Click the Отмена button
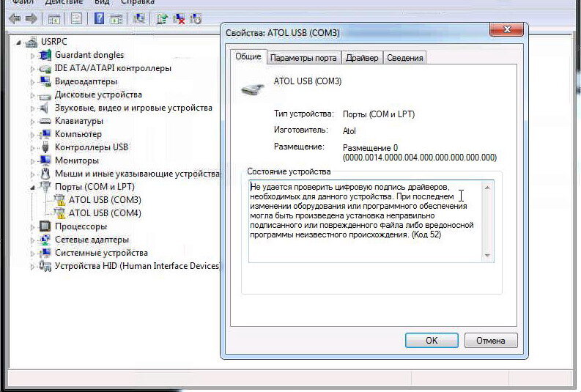This screenshot has height=392, width=581. pyautogui.click(x=491, y=341)
